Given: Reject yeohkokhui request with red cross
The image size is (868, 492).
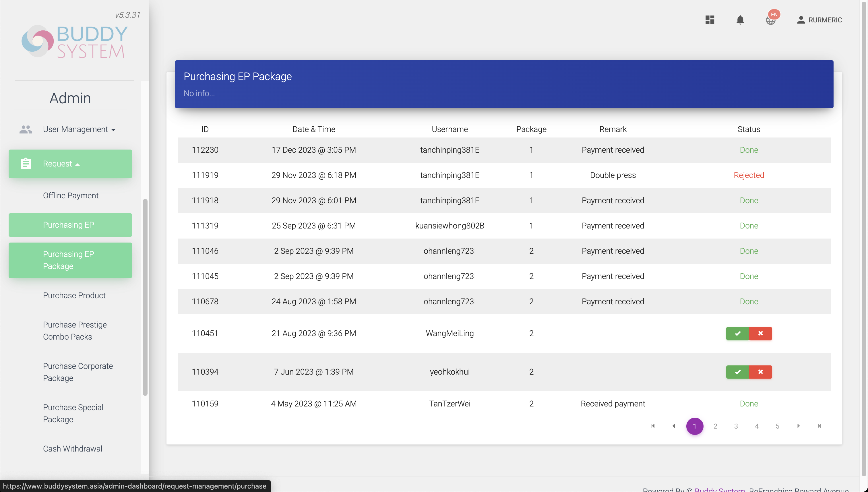Looking at the screenshot, I should [x=760, y=372].
